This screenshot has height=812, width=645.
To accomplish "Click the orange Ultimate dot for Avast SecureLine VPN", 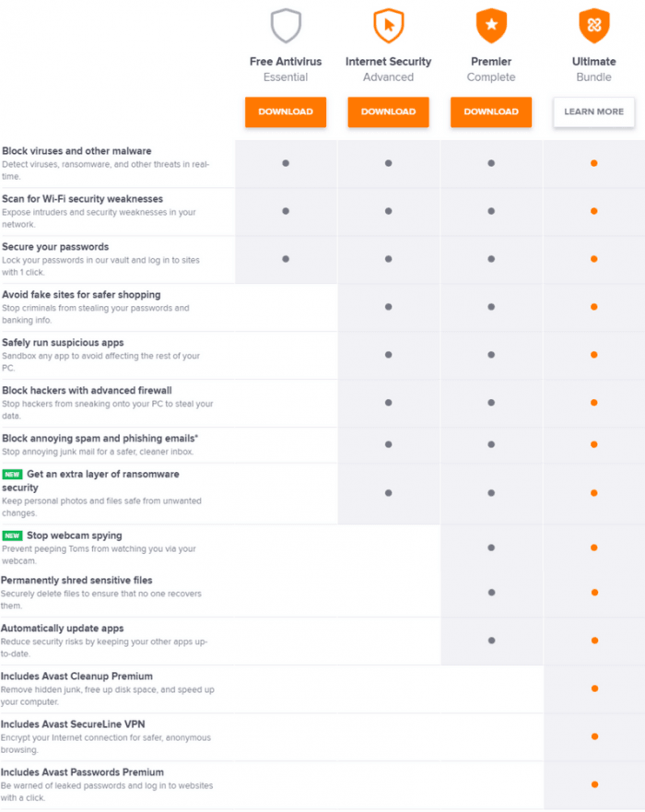I will coord(594,736).
